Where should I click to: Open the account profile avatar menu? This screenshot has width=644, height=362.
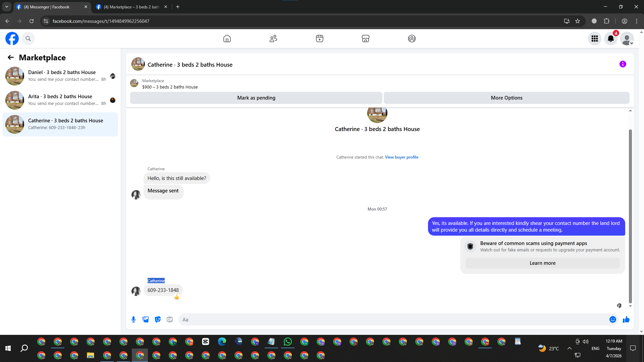(x=627, y=39)
